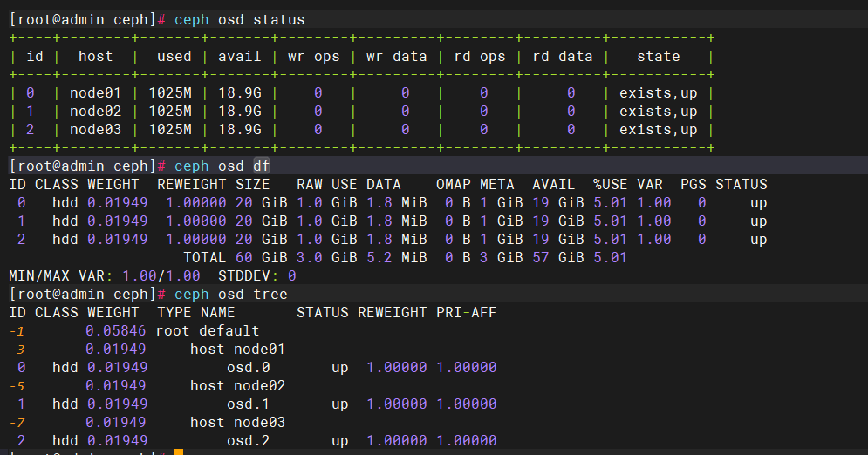868x455 pixels.
Task: Select 'node01' in the osd status table
Action: click(95, 93)
